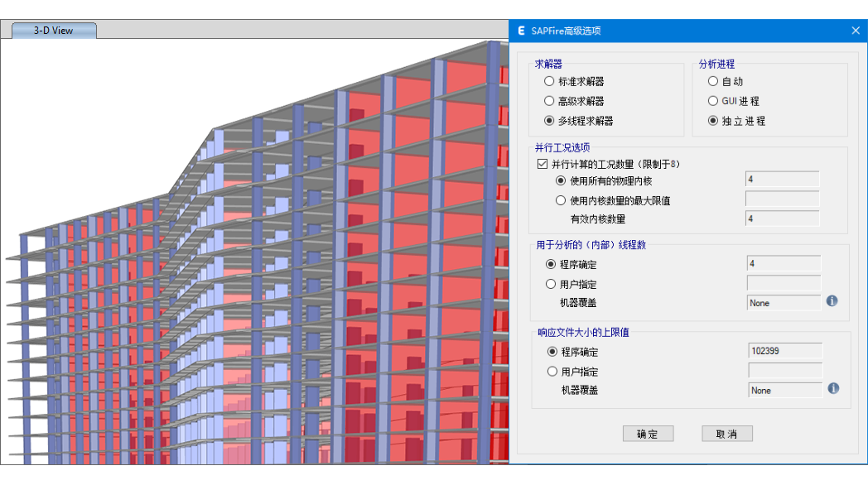The image size is (868, 485).
Task: Switch to the 3-D View tab
Action: click(x=54, y=31)
